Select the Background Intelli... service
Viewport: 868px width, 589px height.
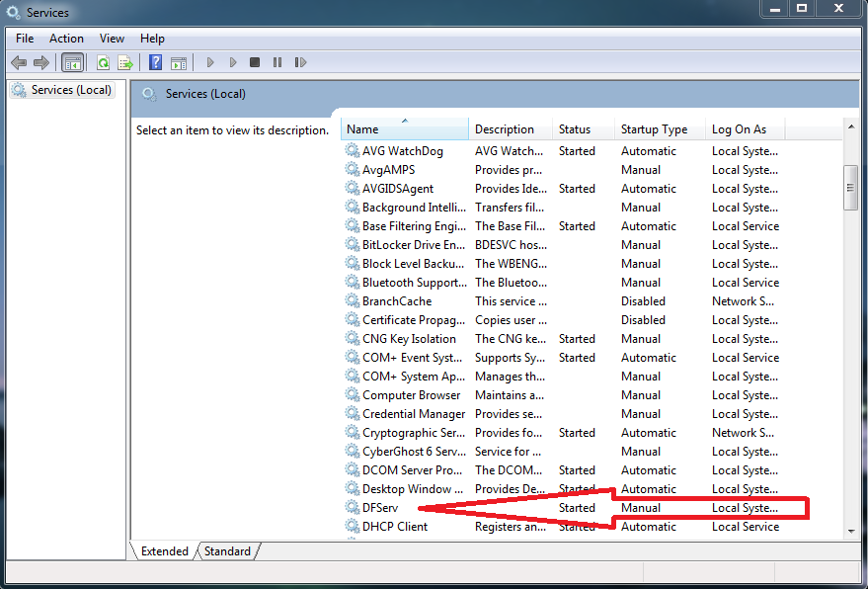click(562, 208)
